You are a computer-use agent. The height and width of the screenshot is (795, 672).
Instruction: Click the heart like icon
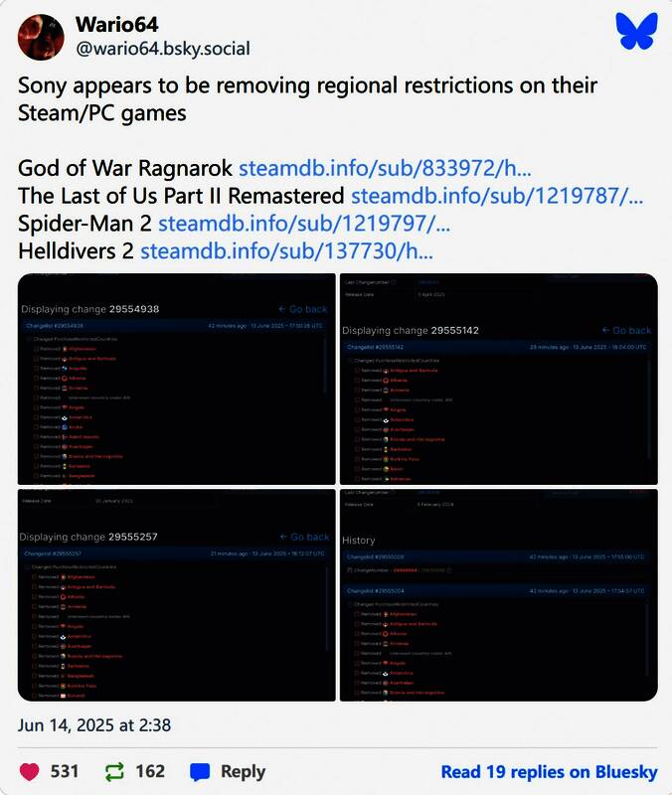(x=31, y=771)
